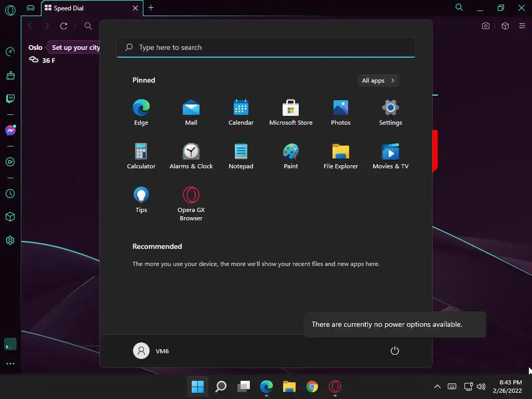Open History from the sidebar clock
532x399 pixels.
(10, 193)
